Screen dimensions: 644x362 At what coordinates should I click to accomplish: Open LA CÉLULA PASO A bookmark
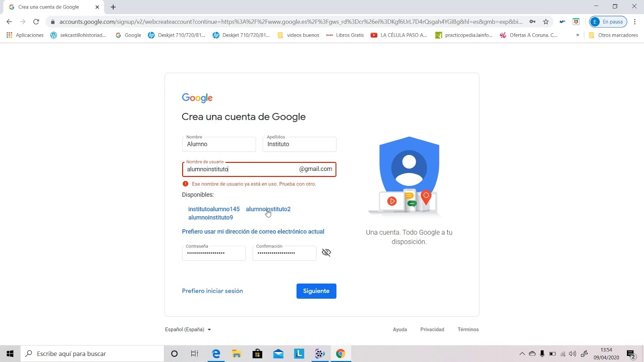click(399, 35)
